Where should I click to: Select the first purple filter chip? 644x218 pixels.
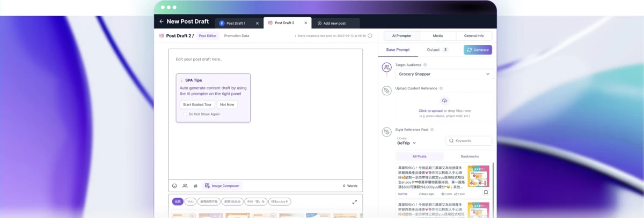tap(178, 201)
